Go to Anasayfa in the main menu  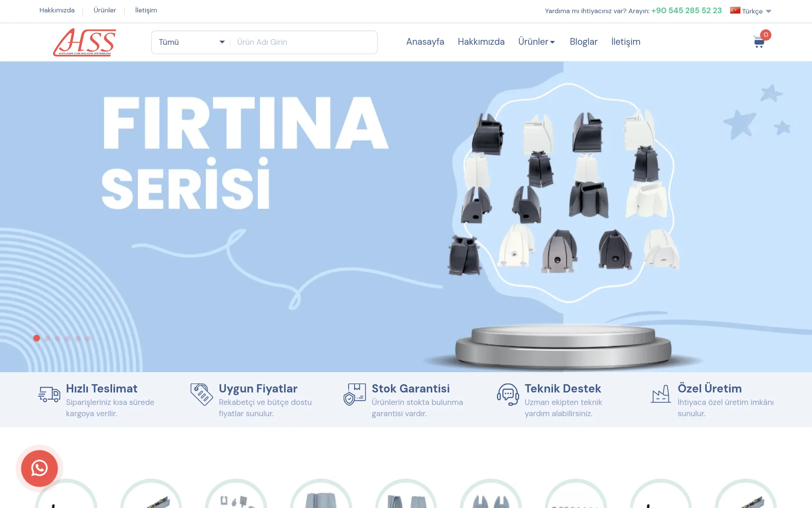coord(425,42)
